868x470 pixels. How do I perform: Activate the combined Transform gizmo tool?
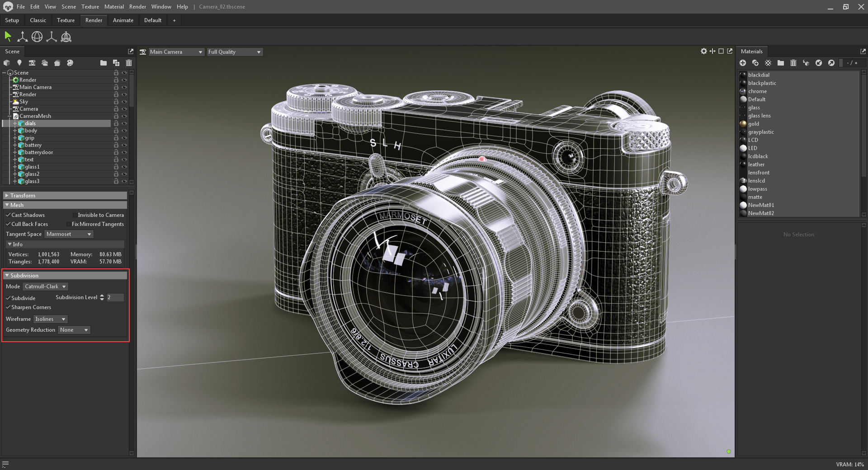click(x=66, y=37)
